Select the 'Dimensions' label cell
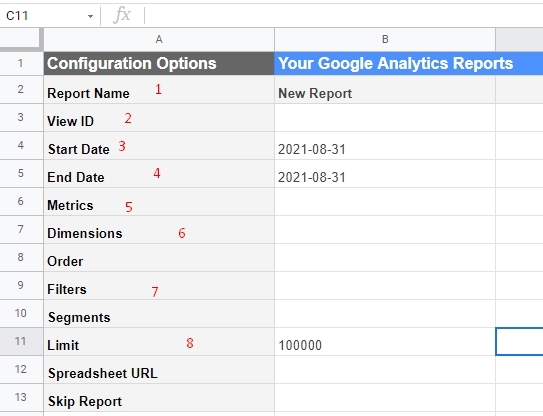Image resolution: width=543 pixels, height=416 pixels. (159, 229)
